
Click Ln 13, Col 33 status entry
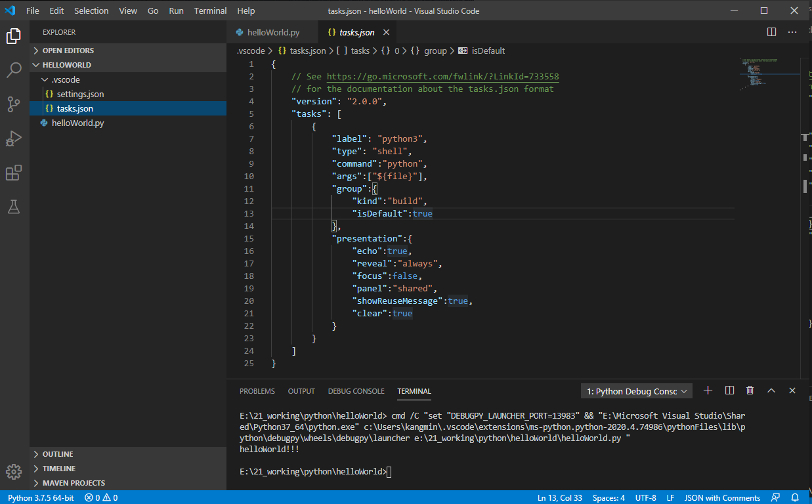click(x=560, y=497)
